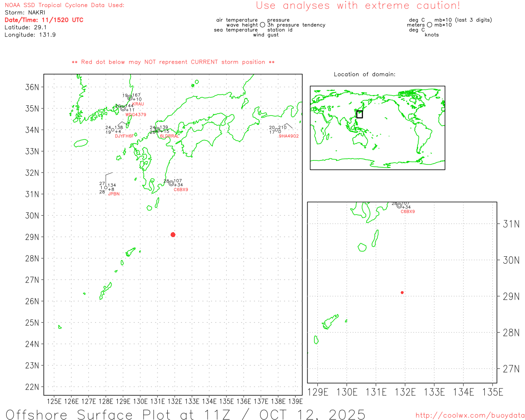Select the KRAU station circle marker
525x420 pixels.
[130, 98]
